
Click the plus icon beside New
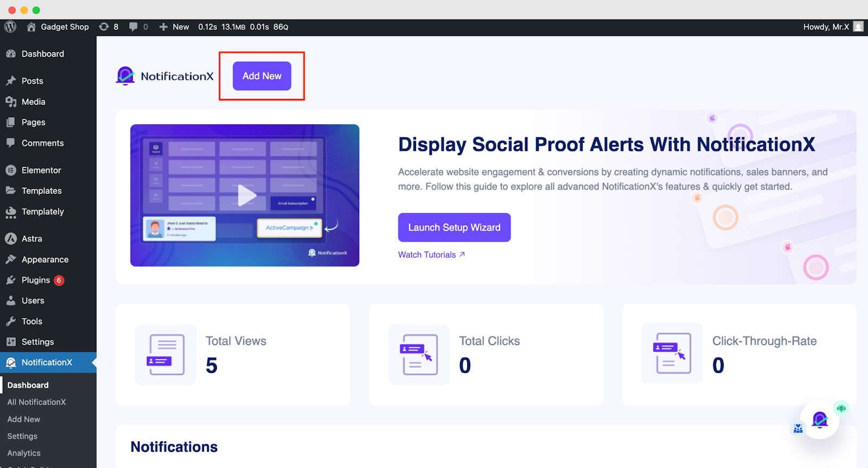pyautogui.click(x=163, y=27)
